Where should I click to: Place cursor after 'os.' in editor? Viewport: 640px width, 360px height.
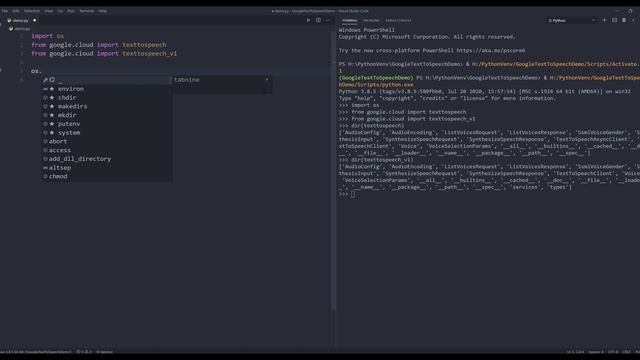point(42,71)
